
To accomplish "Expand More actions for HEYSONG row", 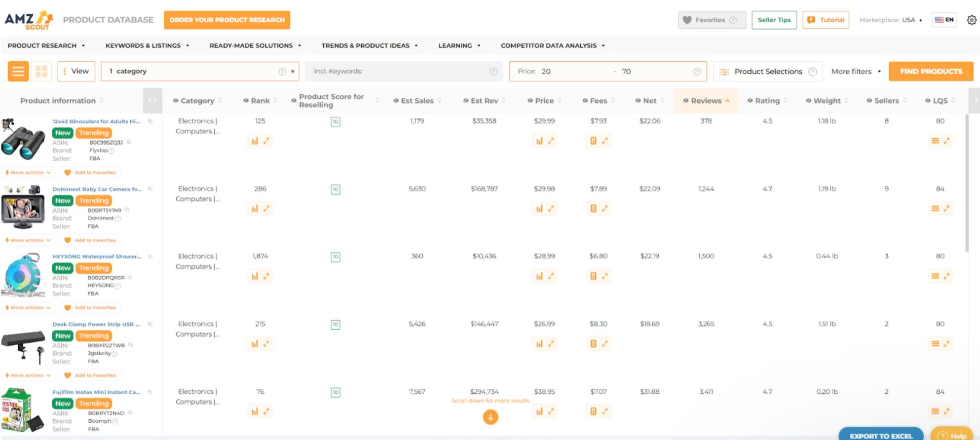I will pos(28,308).
